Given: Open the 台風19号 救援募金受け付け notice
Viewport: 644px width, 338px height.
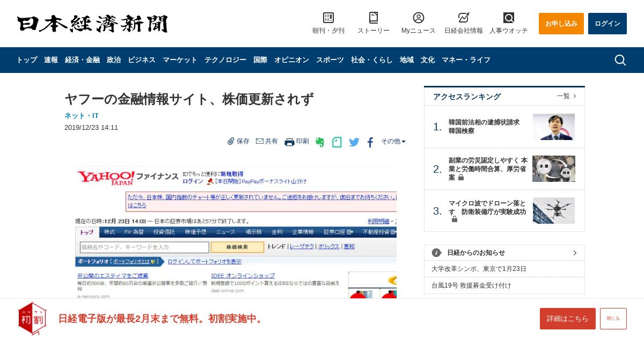Looking at the screenshot, I should tap(471, 285).
